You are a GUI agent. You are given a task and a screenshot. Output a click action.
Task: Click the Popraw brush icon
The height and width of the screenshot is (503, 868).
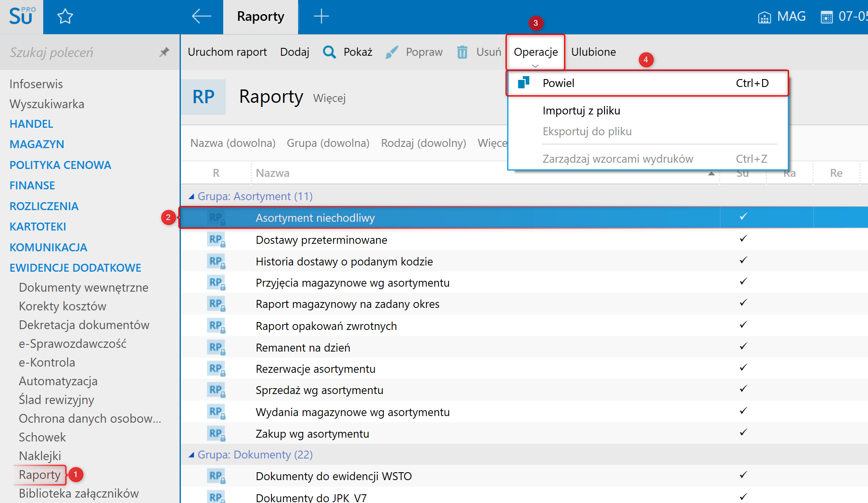pyautogui.click(x=392, y=52)
